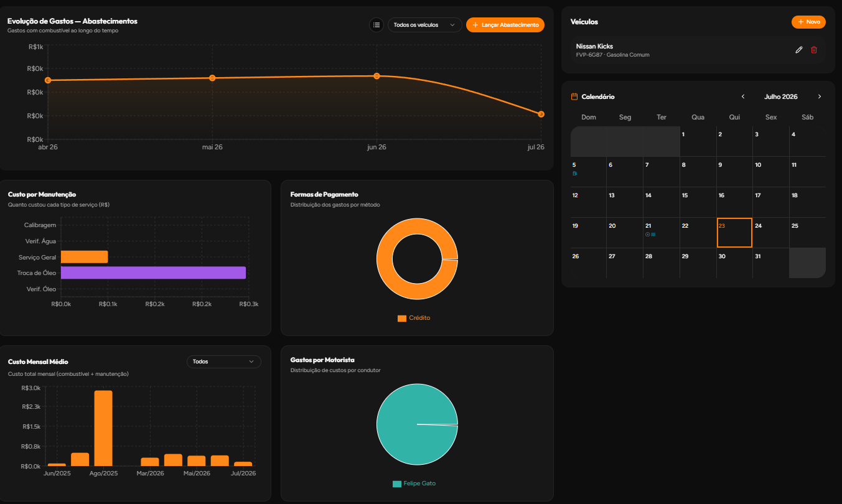Select July 23 highlighted in the calendar

pos(734,233)
